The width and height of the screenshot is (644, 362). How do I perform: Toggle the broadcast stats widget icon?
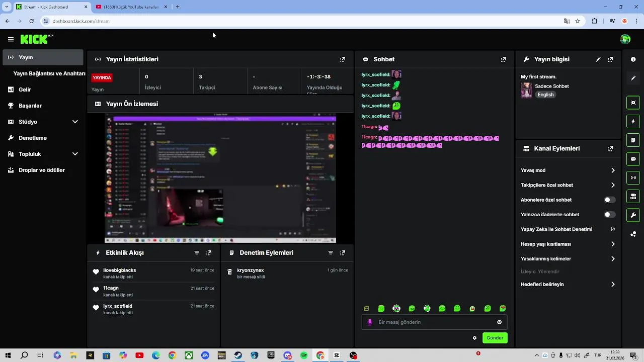click(633, 177)
